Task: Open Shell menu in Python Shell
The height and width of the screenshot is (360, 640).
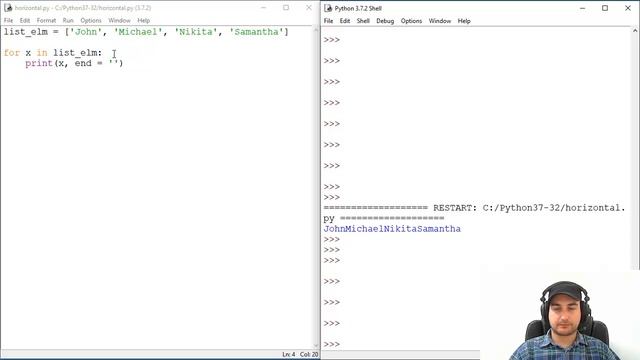Action: [363, 21]
